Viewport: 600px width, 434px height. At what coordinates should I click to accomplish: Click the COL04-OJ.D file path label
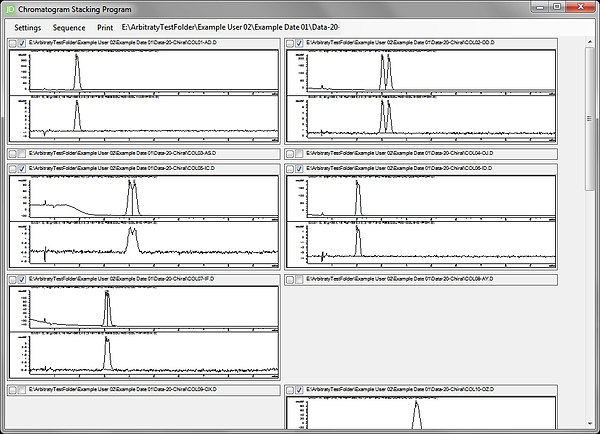(x=400, y=153)
